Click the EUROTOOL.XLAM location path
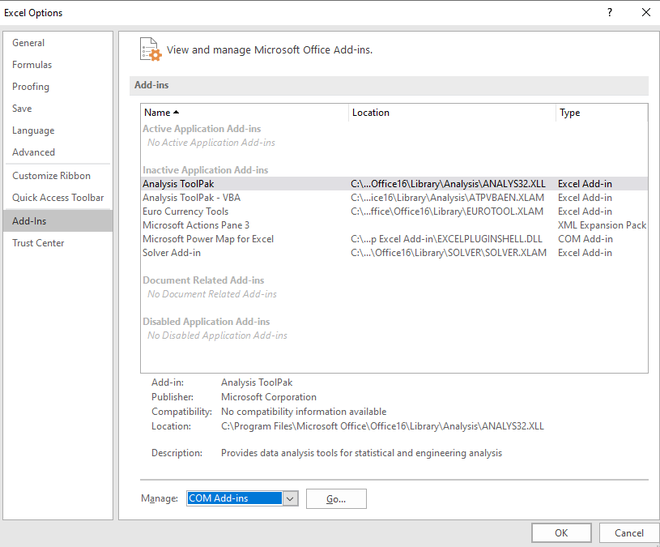Image resolution: width=660 pixels, height=547 pixels. pos(447,212)
